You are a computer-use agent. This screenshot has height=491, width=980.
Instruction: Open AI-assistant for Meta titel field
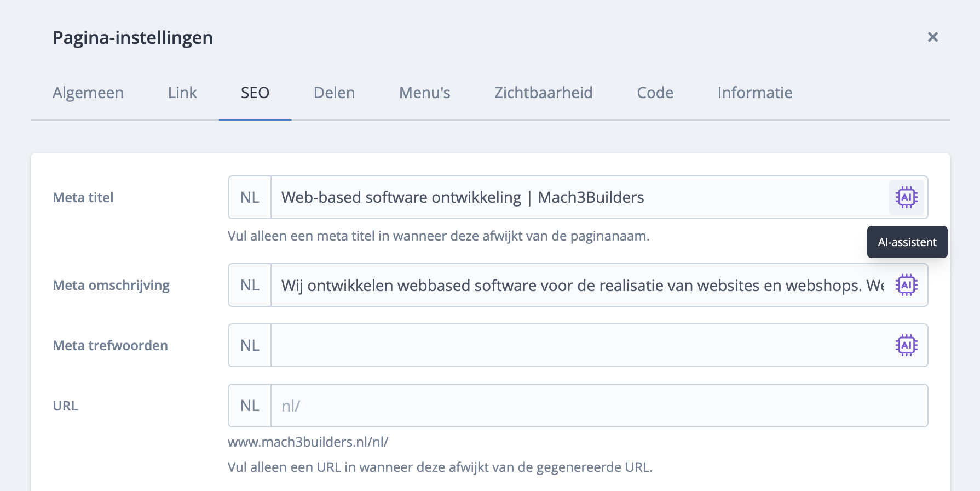906,197
